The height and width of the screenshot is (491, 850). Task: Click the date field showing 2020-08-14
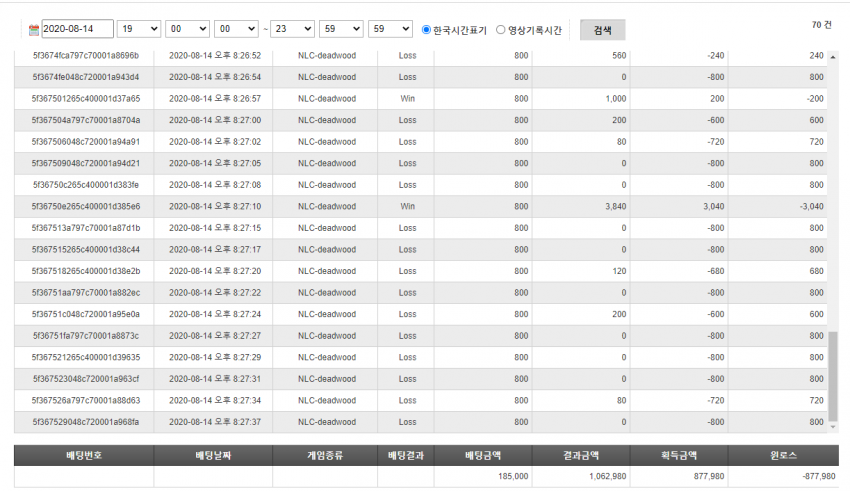(x=78, y=29)
